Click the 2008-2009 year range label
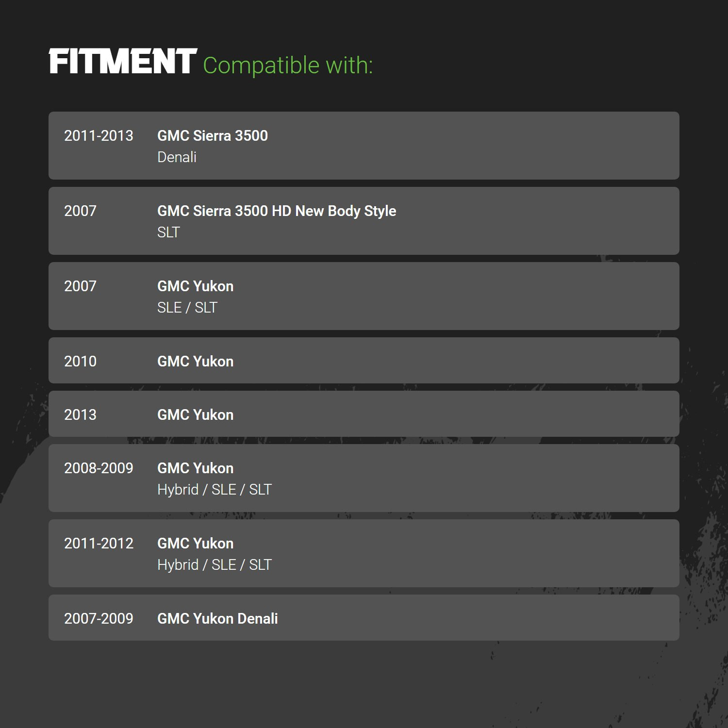 [x=99, y=468]
